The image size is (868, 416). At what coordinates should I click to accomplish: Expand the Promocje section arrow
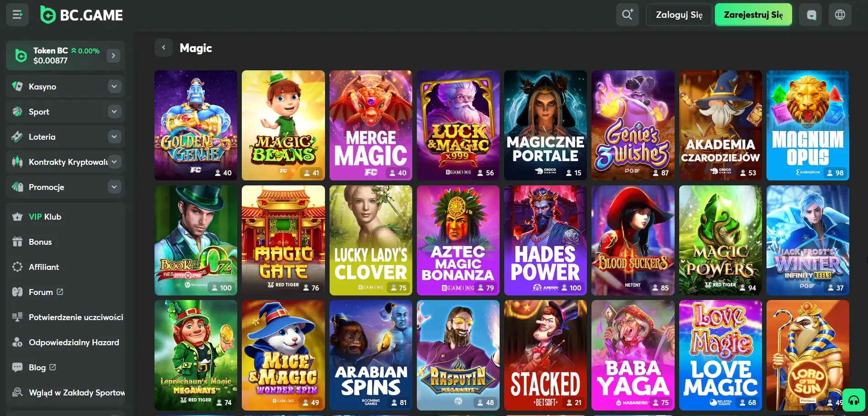(x=114, y=187)
